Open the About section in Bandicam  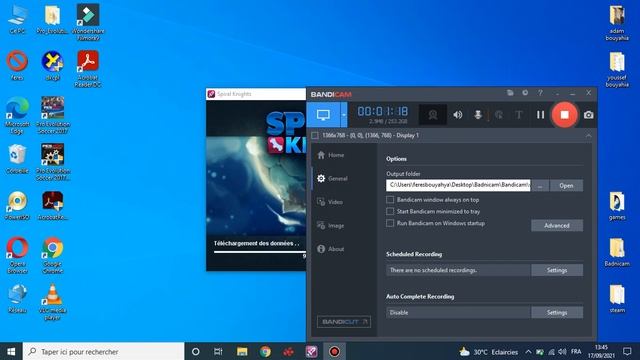tap(331, 249)
